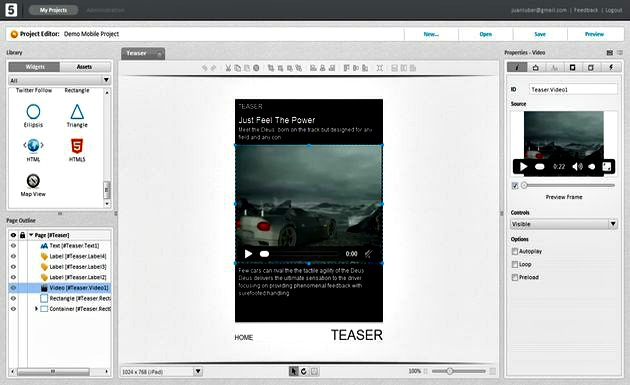Play the Teaser video on the canvas
This screenshot has width=630, height=385.
tap(248, 254)
